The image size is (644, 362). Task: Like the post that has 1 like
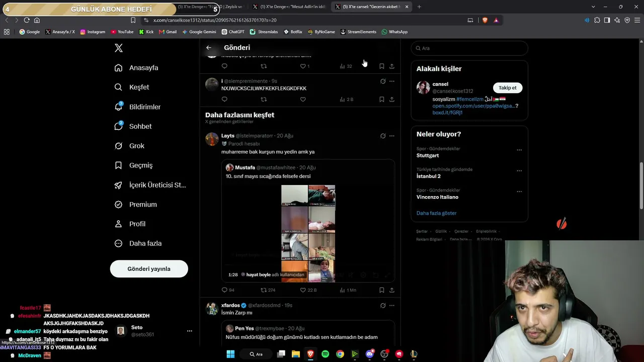pos(305,66)
